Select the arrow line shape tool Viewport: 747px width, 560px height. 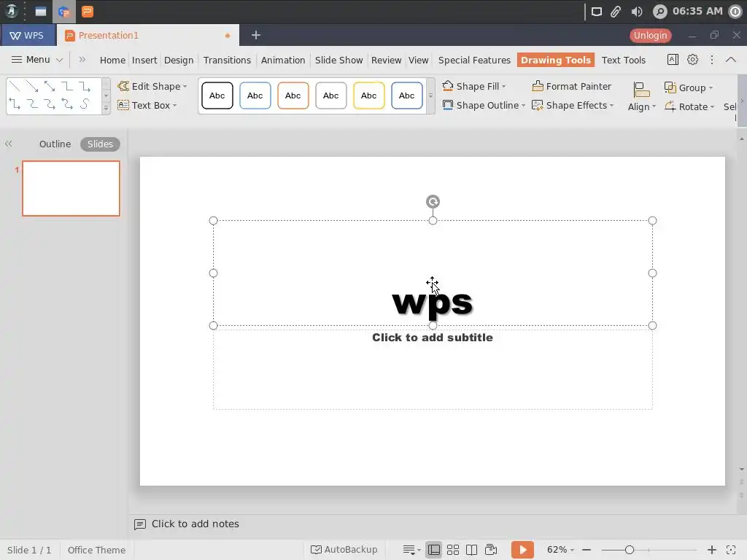click(x=32, y=86)
